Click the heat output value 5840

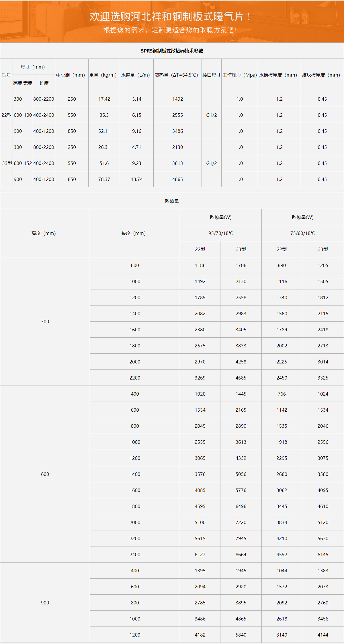pyautogui.click(x=241, y=635)
